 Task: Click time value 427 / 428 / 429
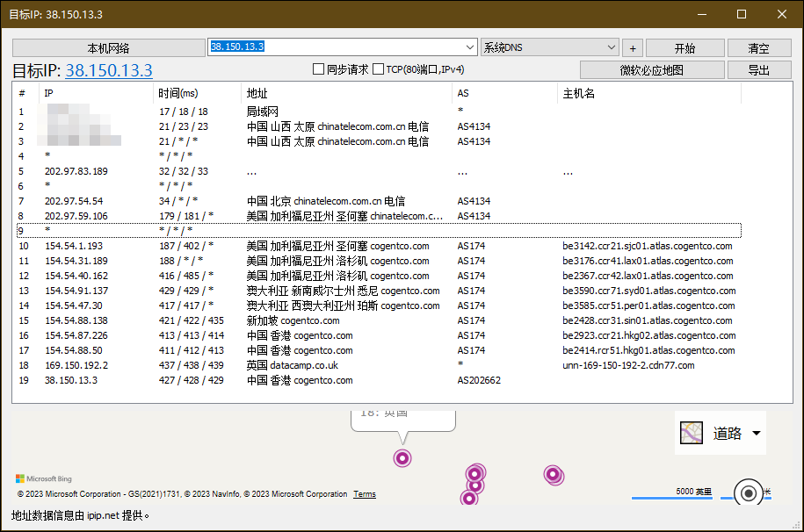(x=192, y=380)
